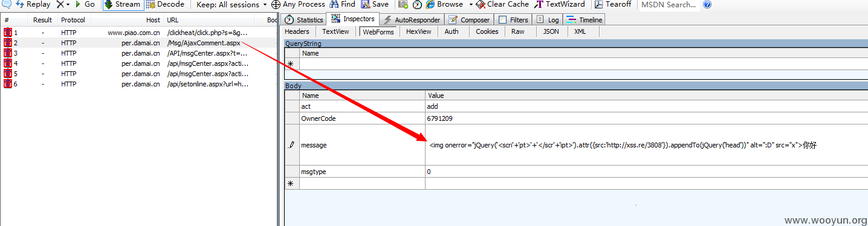Viewport: 868px width, 226px height.
Task: Click the '6791209' value cell
Action: 646,118
